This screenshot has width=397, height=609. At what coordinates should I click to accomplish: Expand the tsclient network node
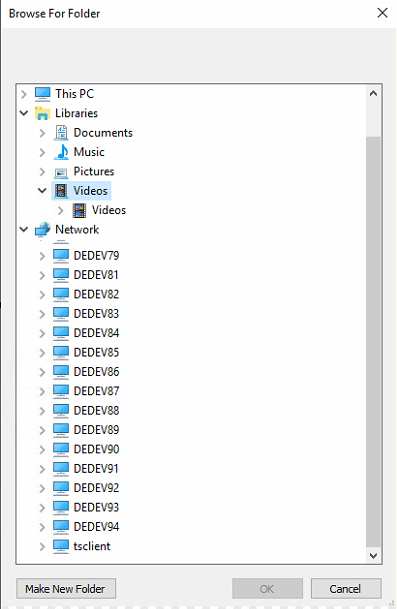42,547
